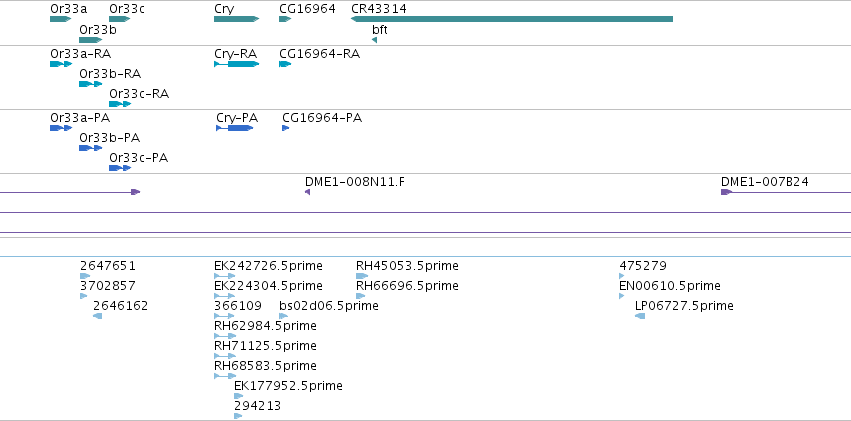
Task: Click the small bft gene arrow
Action: point(374,40)
